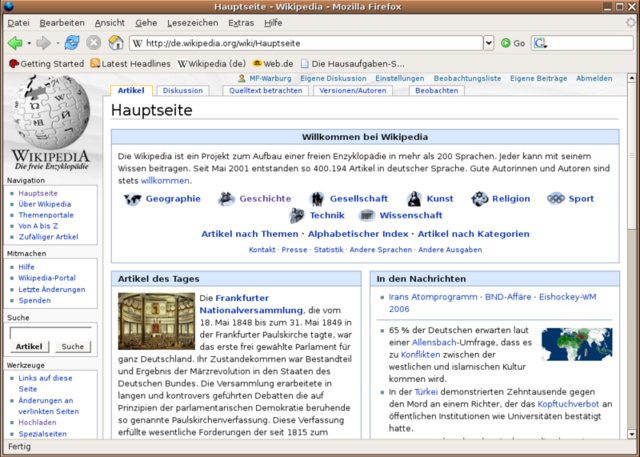Screen dimensions: 640x457
Task: Click the Sport Olympic rings icon
Action: point(556,199)
